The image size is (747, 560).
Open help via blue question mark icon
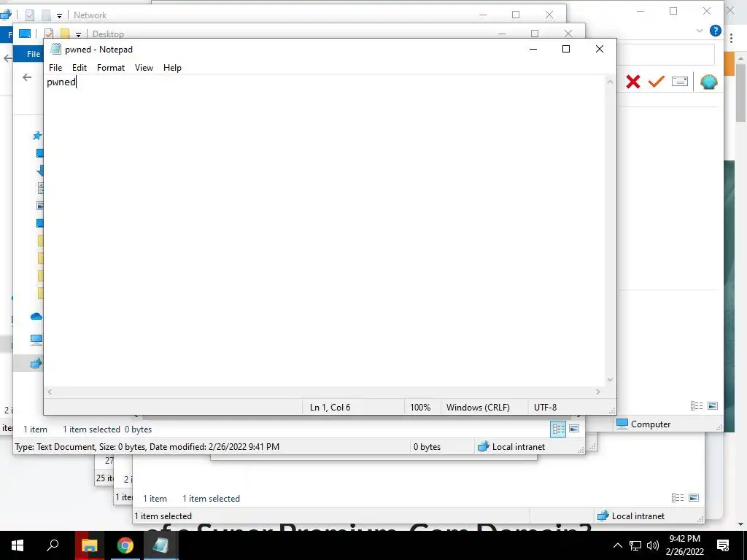coord(715,31)
